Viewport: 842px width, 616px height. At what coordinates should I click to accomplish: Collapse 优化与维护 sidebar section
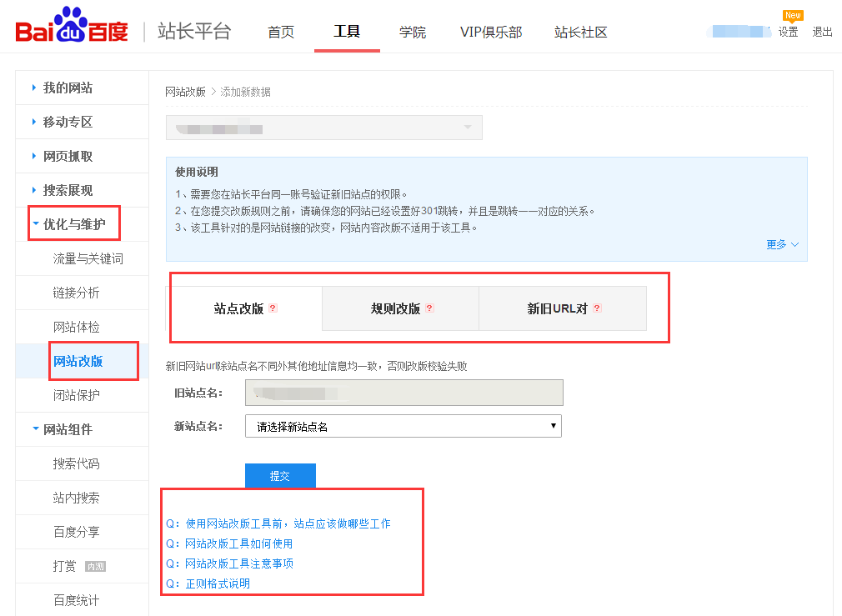pos(73,224)
